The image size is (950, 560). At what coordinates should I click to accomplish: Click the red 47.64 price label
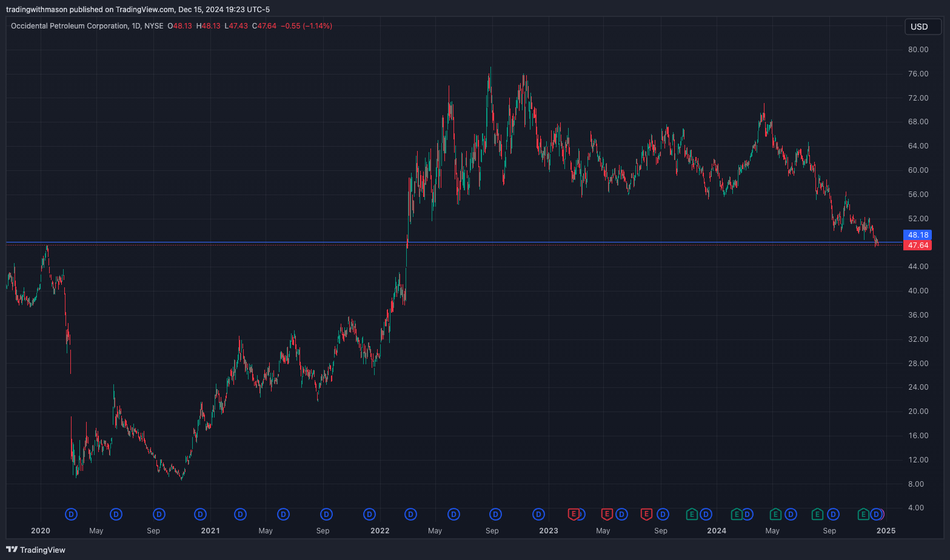(918, 245)
